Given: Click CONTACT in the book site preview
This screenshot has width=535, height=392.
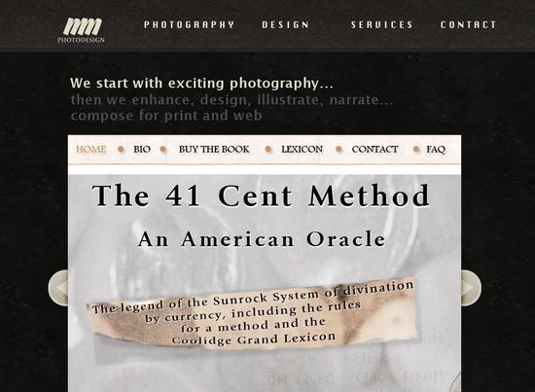Looking at the screenshot, I should point(374,150).
